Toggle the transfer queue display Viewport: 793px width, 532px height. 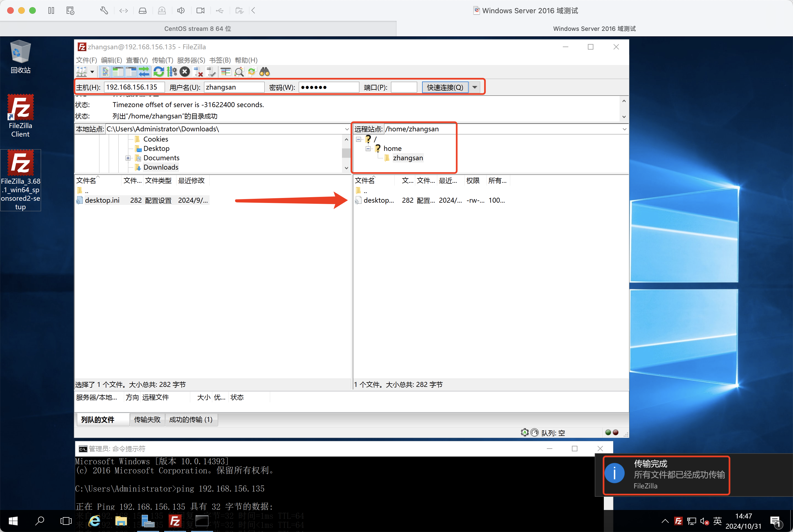pos(144,72)
